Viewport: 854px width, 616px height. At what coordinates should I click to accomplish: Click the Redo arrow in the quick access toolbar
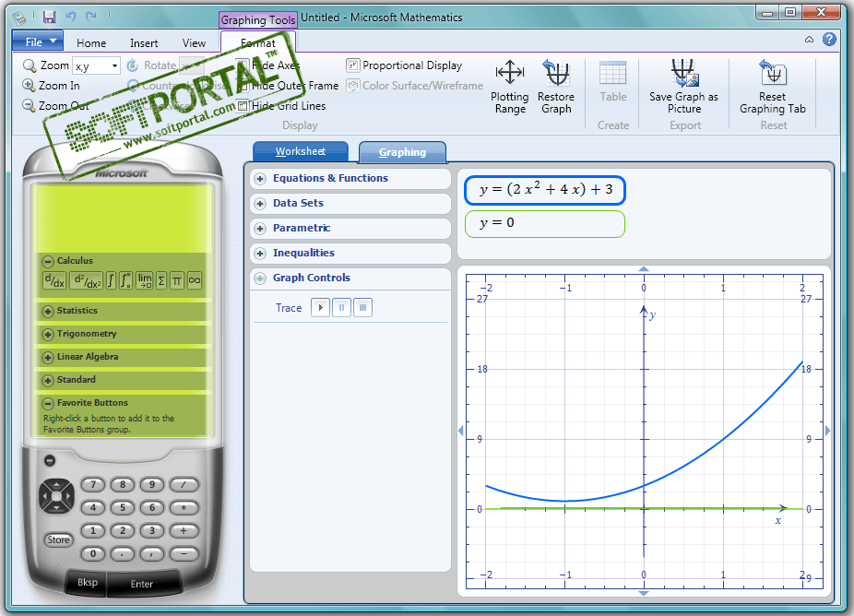[x=91, y=17]
